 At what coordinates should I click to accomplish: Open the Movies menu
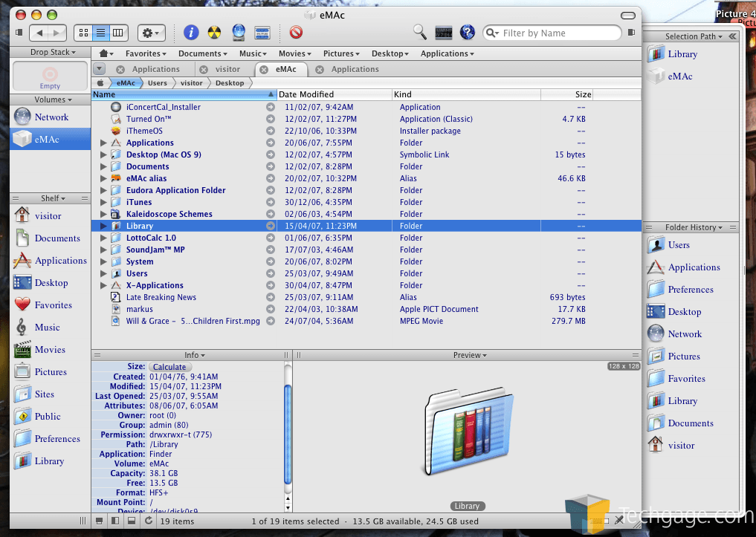[294, 53]
